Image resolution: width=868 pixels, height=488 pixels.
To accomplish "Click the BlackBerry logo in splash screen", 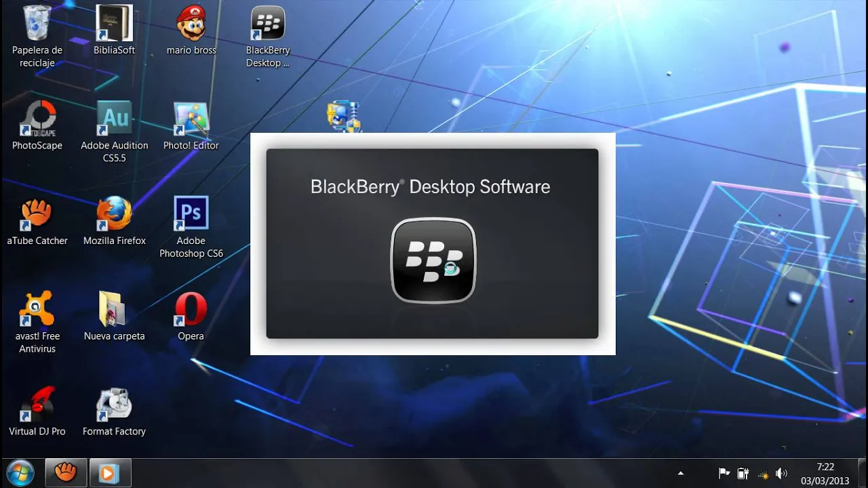I will coord(433,260).
